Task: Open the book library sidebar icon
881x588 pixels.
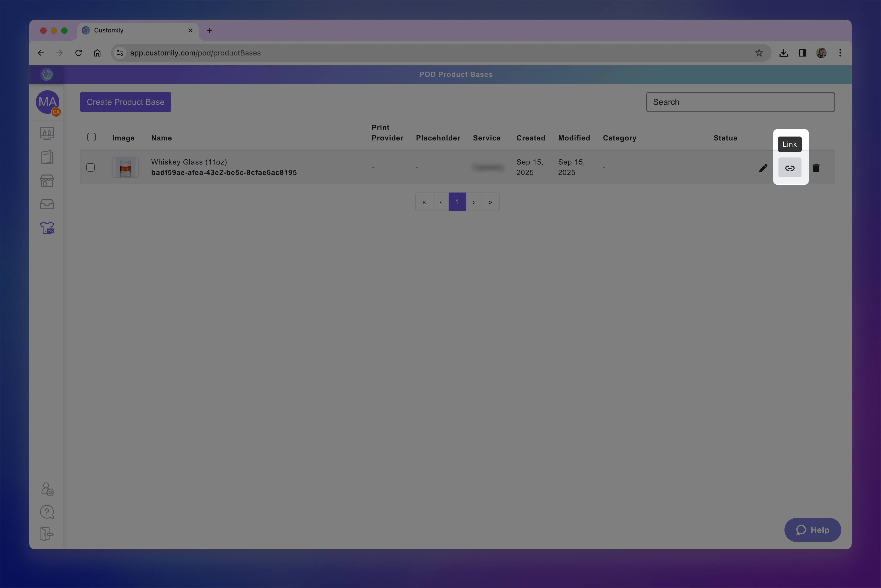Action: point(47,157)
